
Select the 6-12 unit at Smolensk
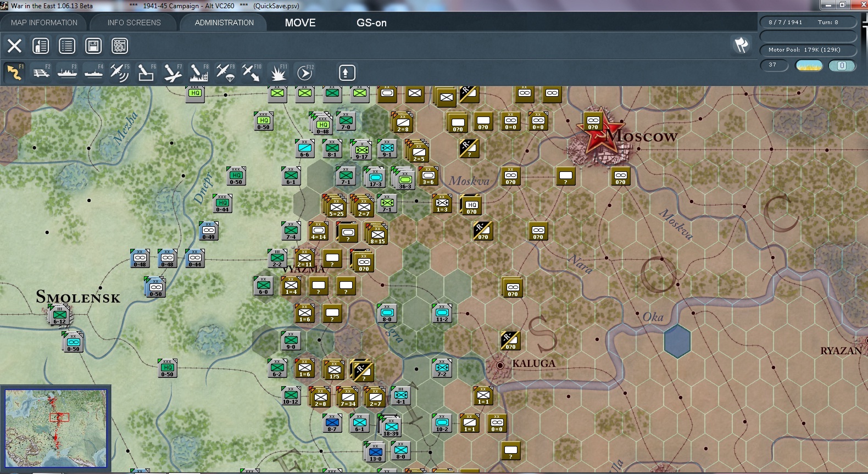pos(59,316)
